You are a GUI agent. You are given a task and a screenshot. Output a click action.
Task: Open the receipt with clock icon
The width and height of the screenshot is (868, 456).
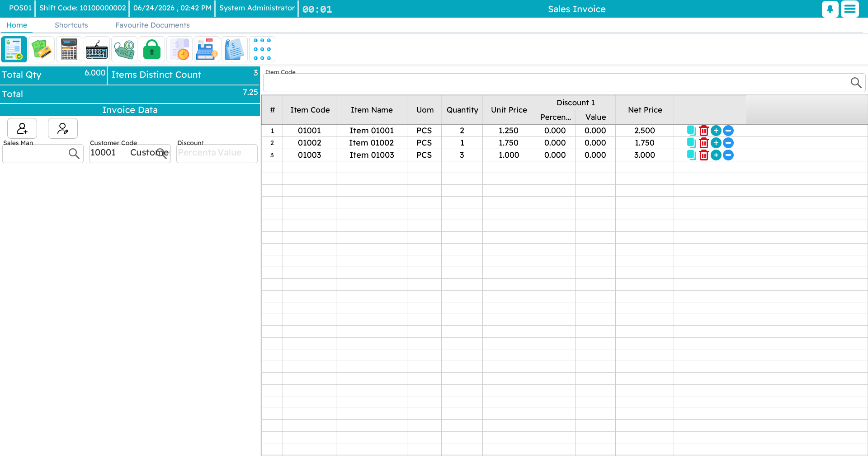point(179,49)
